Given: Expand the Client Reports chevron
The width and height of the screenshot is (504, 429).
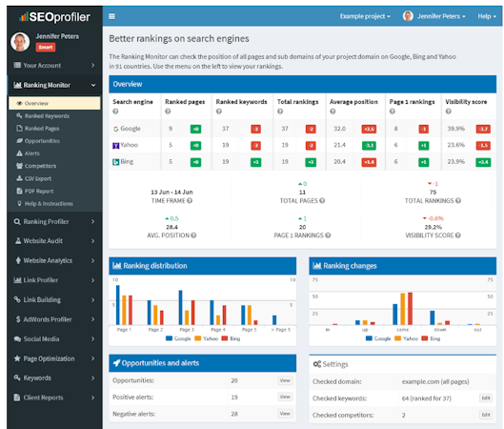Looking at the screenshot, I should click(93, 398).
